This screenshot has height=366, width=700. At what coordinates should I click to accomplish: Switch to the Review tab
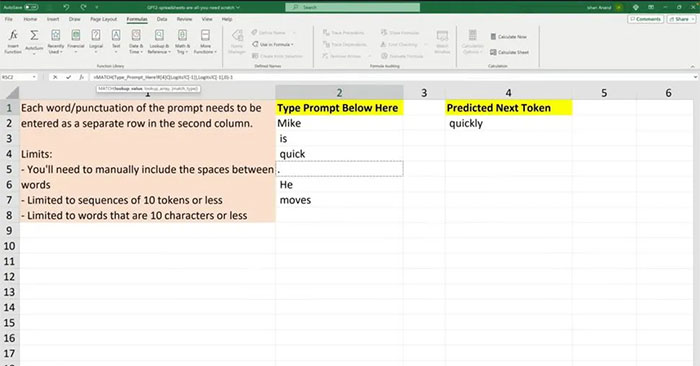184,19
